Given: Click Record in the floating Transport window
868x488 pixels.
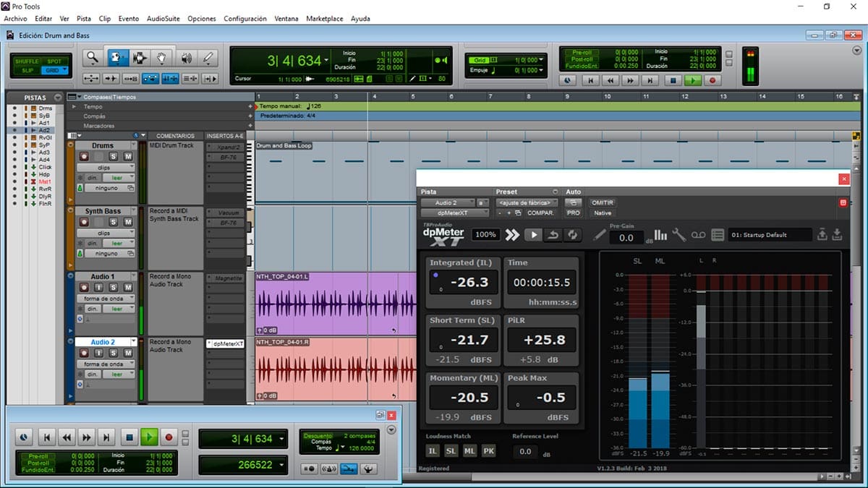Looking at the screenshot, I should tap(169, 437).
